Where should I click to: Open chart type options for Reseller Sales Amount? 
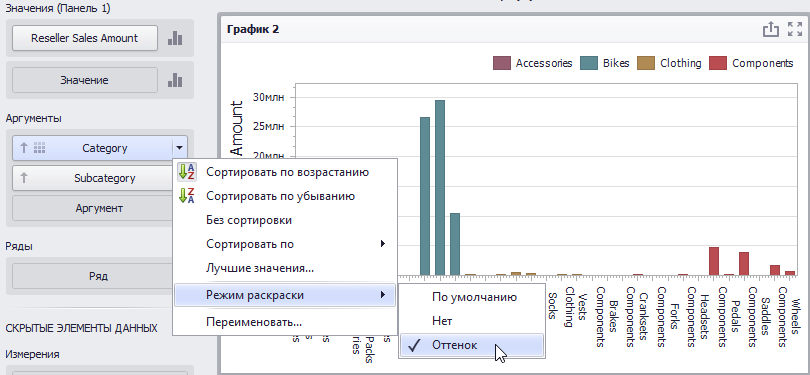coord(175,38)
